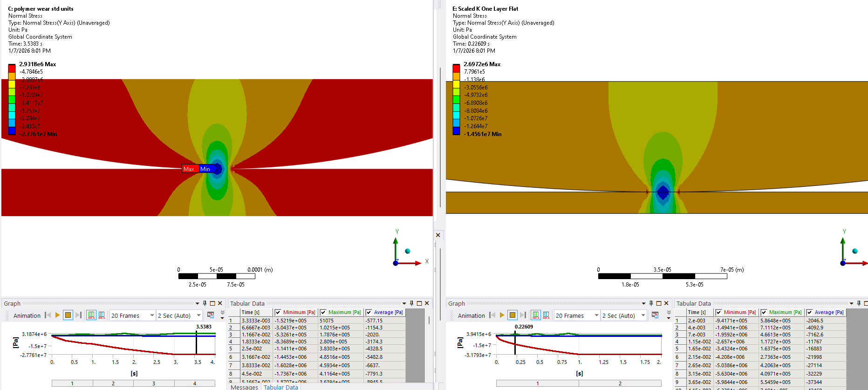The height and width of the screenshot is (390, 868).
Task: Toggle Maximum [Pa] checkbox in right table
Action: coord(764,313)
